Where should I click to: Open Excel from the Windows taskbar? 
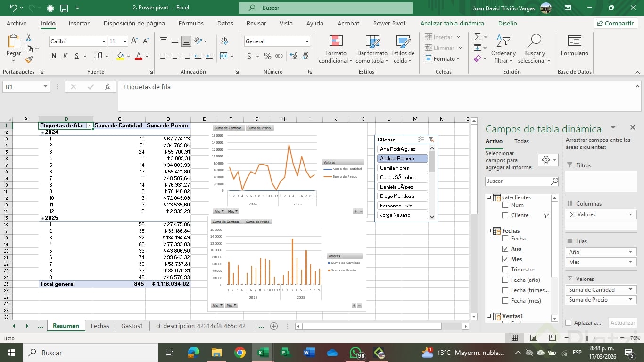tap(263, 353)
